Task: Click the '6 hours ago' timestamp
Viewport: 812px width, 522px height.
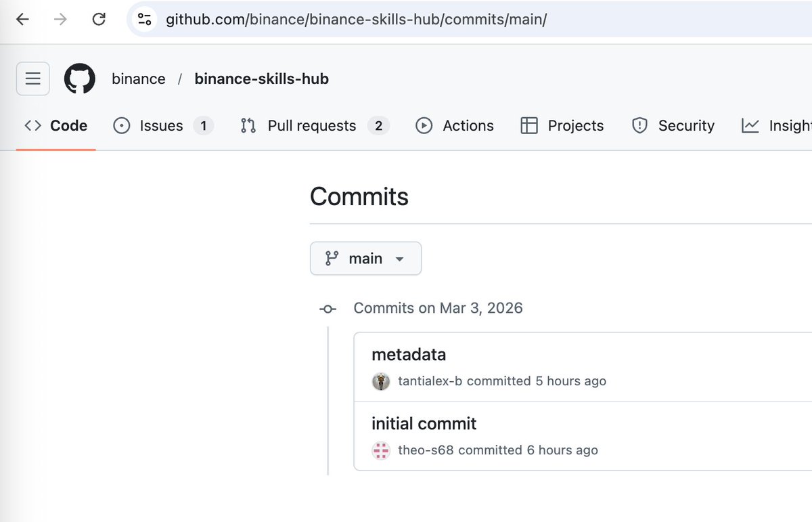Action: click(563, 450)
